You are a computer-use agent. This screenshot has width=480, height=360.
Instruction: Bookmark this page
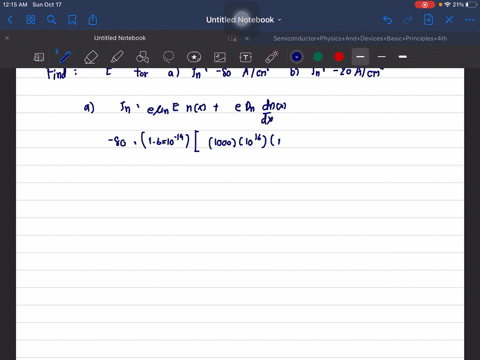tap(72, 20)
